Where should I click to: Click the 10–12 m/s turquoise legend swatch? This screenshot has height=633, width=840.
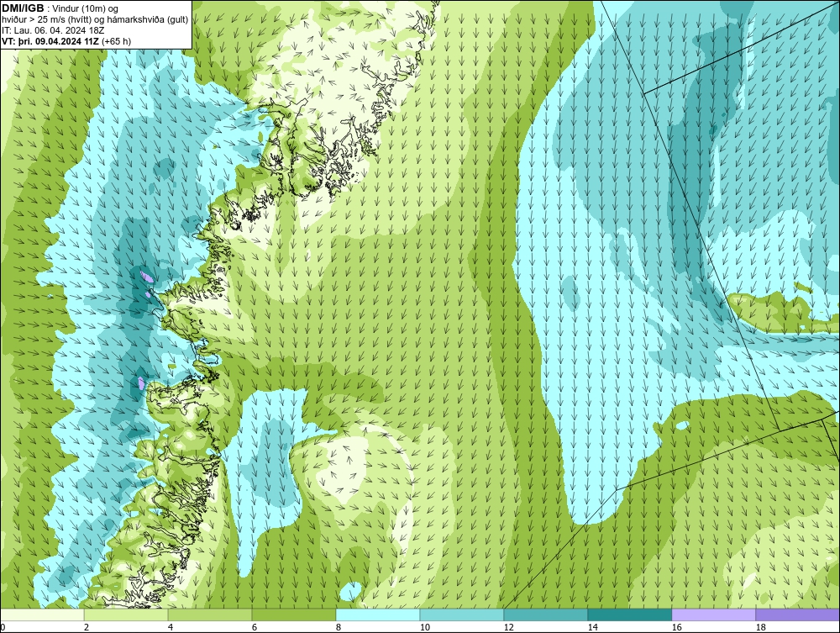click(462, 615)
